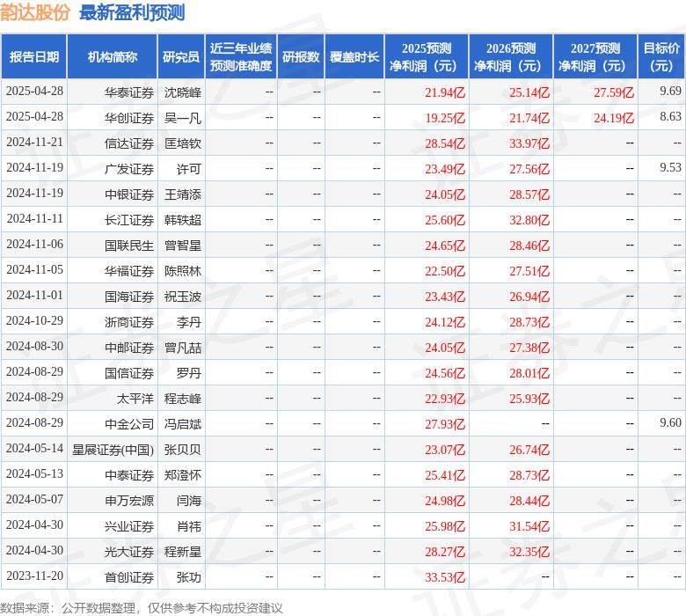Click target price 8.63
The width and height of the screenshot is (686, 616).
(671, 116)
